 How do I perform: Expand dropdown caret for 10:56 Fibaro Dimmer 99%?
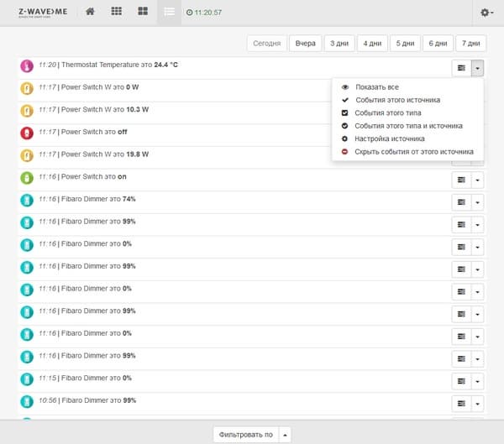pyautogui.click(x=477, y=404)
